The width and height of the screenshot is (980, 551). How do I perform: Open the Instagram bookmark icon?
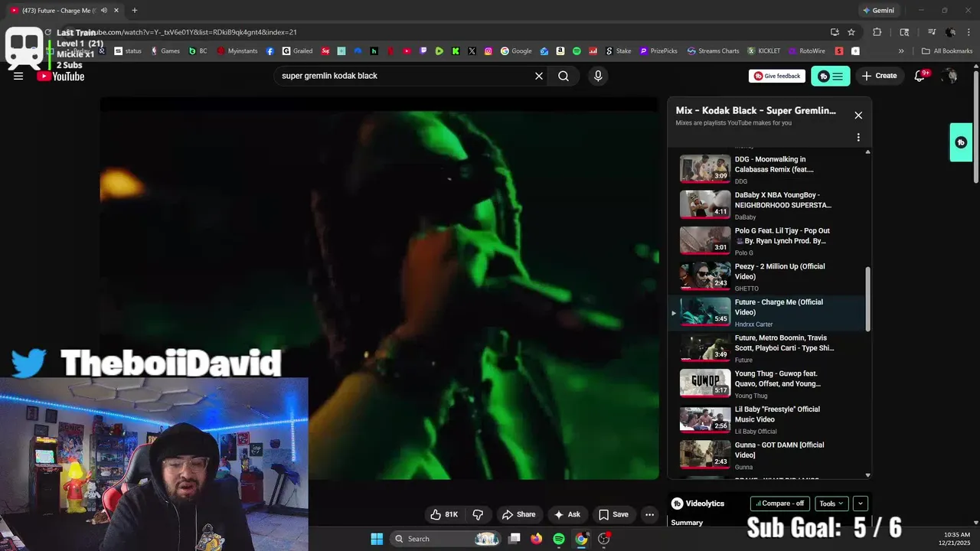click(x=488, y=51)
